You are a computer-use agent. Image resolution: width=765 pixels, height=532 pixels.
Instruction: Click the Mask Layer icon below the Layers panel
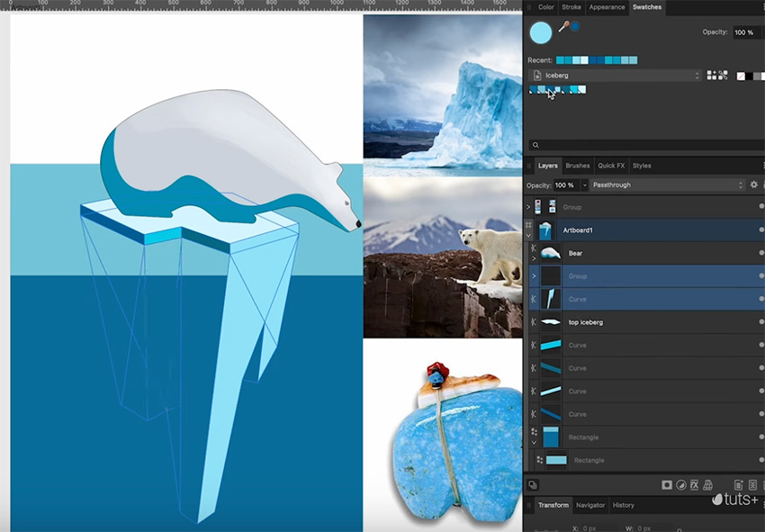point(666,485)
